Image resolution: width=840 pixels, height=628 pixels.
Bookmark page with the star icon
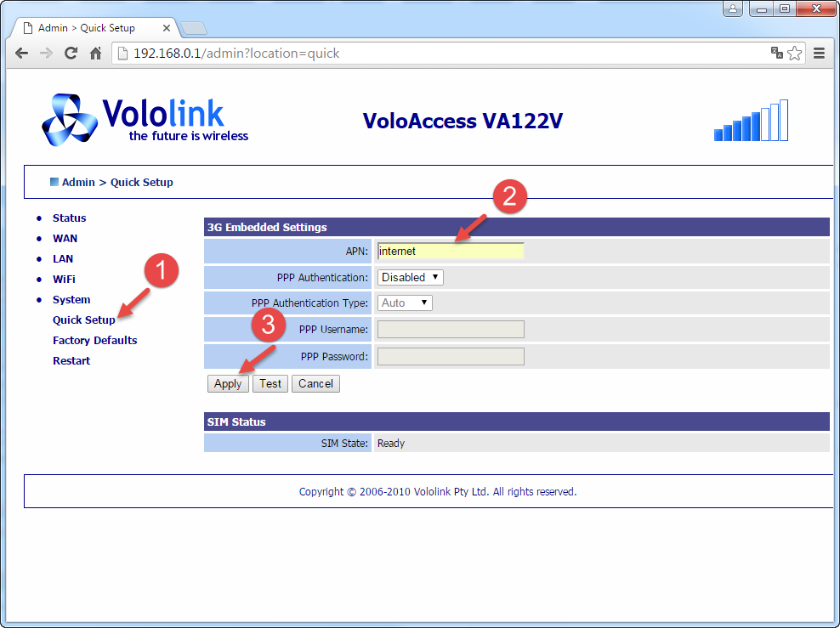coord(794,53)
